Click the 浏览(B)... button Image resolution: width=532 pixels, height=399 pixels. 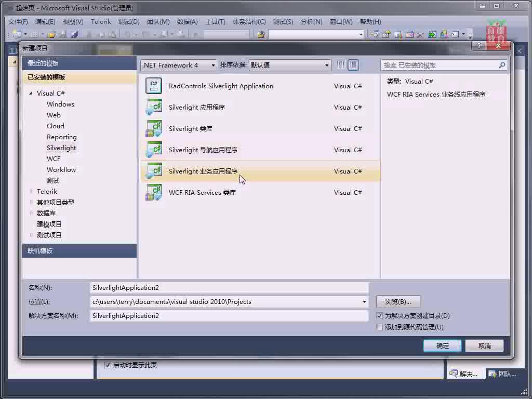398,302
